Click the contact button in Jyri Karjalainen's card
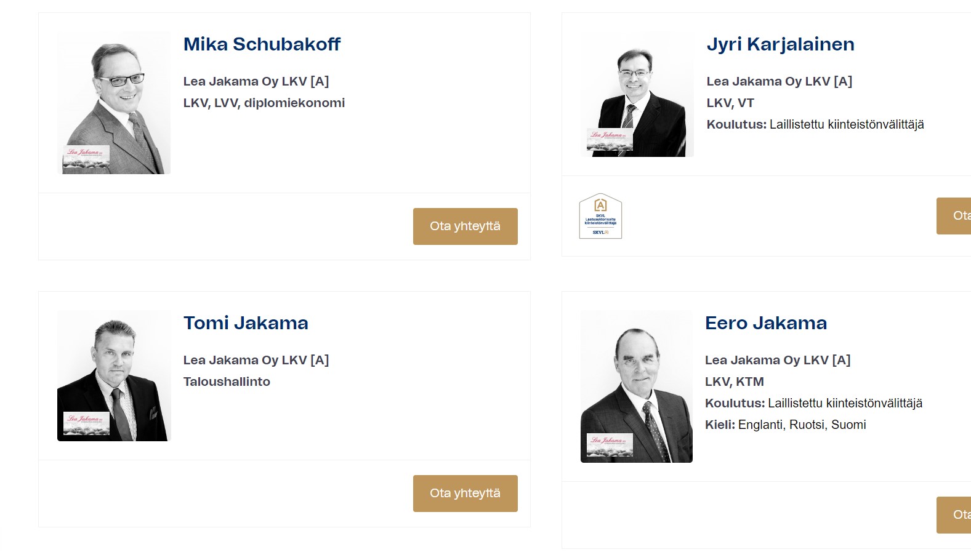971x560 pixels. coord(955,216)
